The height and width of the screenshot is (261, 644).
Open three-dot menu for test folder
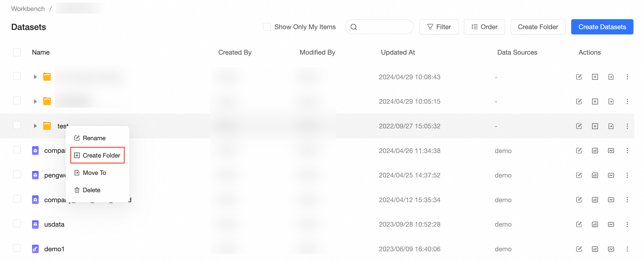coord(627,126)
